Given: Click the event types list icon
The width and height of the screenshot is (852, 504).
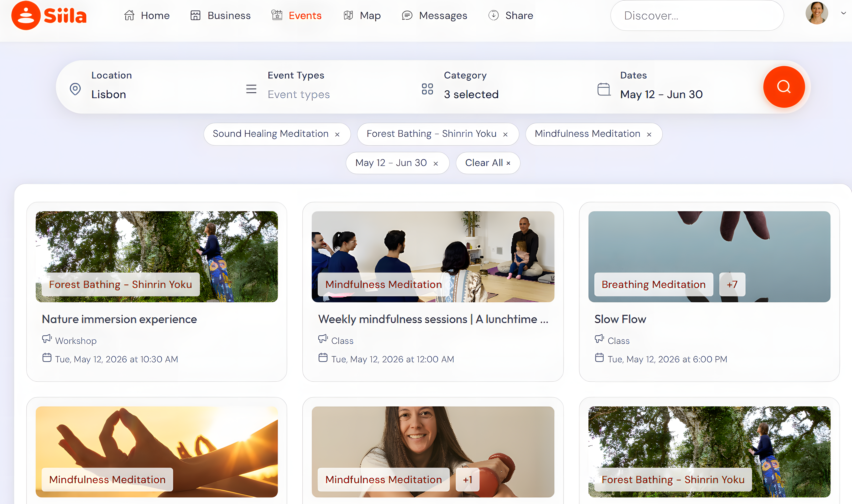Looking at the screenshot, I should 251,89.
